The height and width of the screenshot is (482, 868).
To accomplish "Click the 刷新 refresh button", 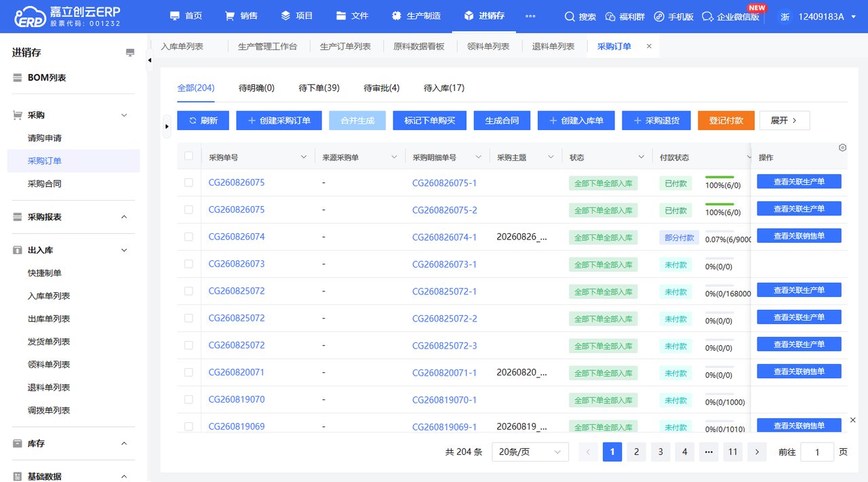I will [203, 121].
